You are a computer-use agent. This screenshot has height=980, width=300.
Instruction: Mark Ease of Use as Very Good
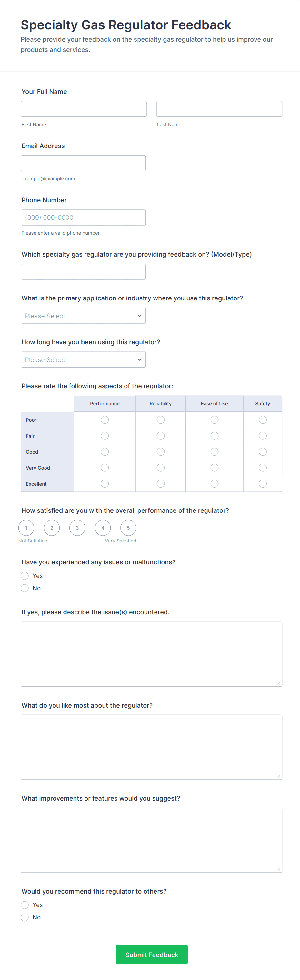pyautogui.click(x=215, y=468)
